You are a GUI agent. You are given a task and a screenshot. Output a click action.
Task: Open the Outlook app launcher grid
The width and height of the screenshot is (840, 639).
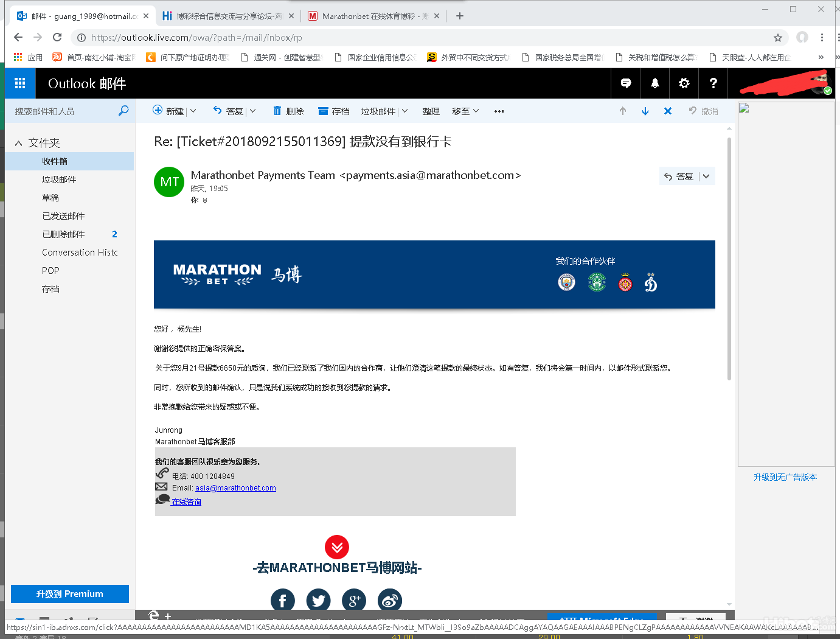(x=20, y=83)
